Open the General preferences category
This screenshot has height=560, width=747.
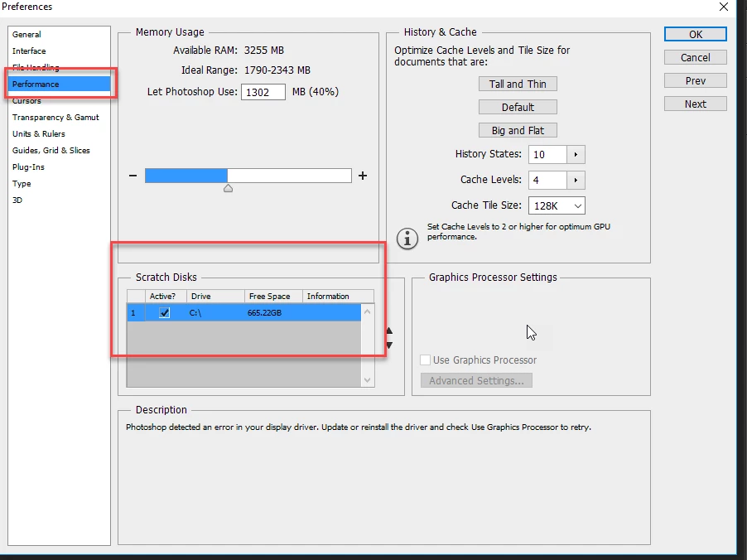[x=27, y=34]
